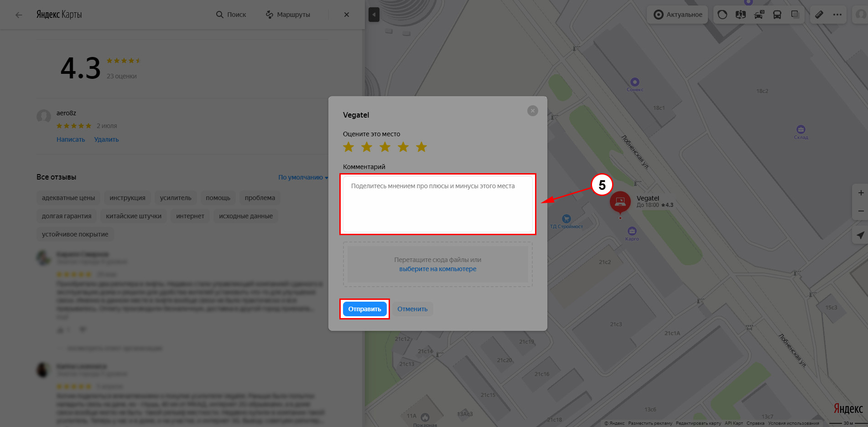Set rating to three stars
868x427 pixels.
[x=385, y=147]
